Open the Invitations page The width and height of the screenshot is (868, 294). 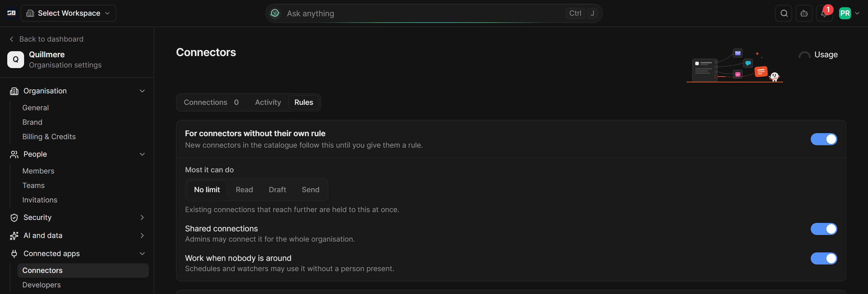tap(40, 200)
